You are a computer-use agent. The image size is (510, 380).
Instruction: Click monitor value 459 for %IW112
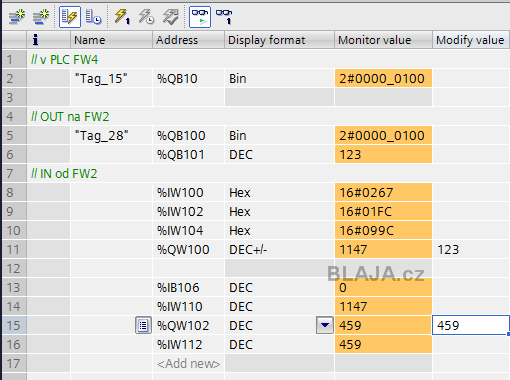383,345
